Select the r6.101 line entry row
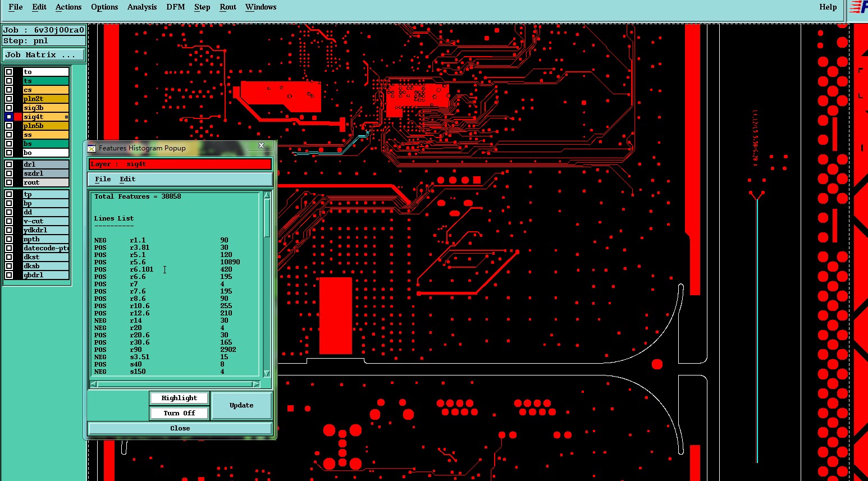The image size is (868, 481). (x=167, y=269)
